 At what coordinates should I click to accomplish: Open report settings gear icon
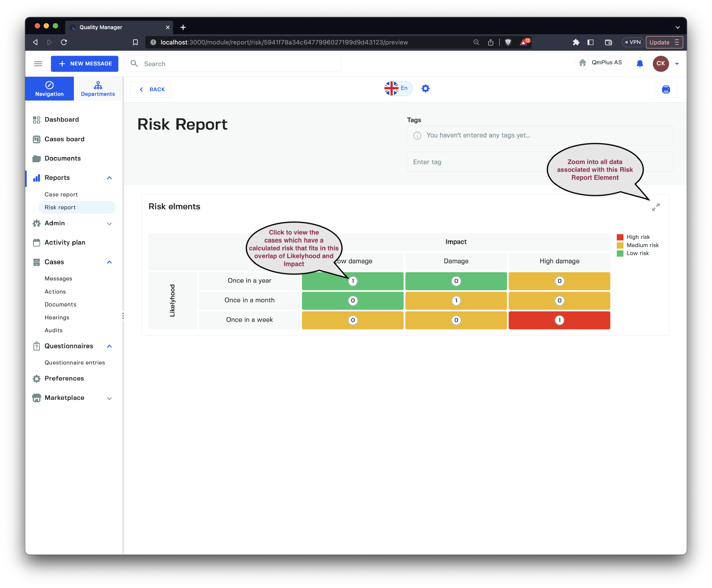[x=425, y=89]
